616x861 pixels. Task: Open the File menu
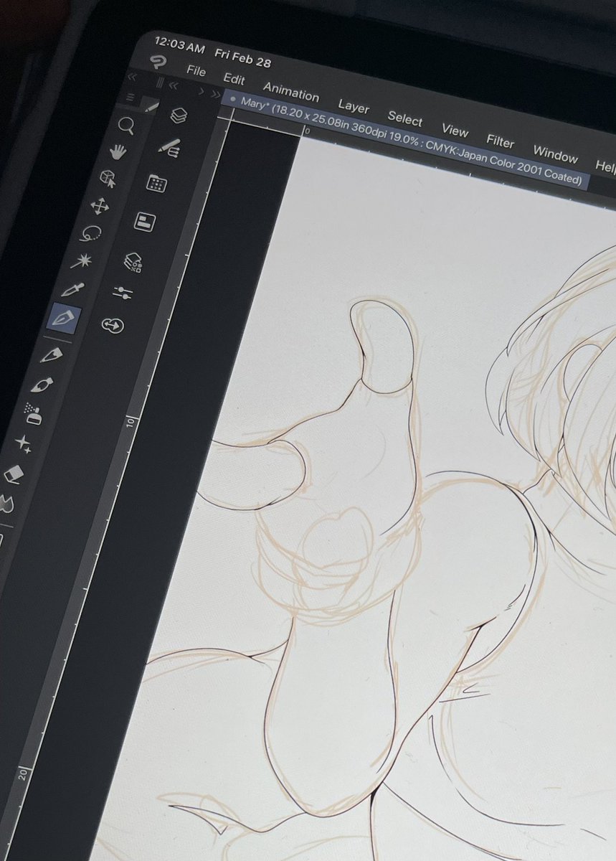tap(196, 72)
